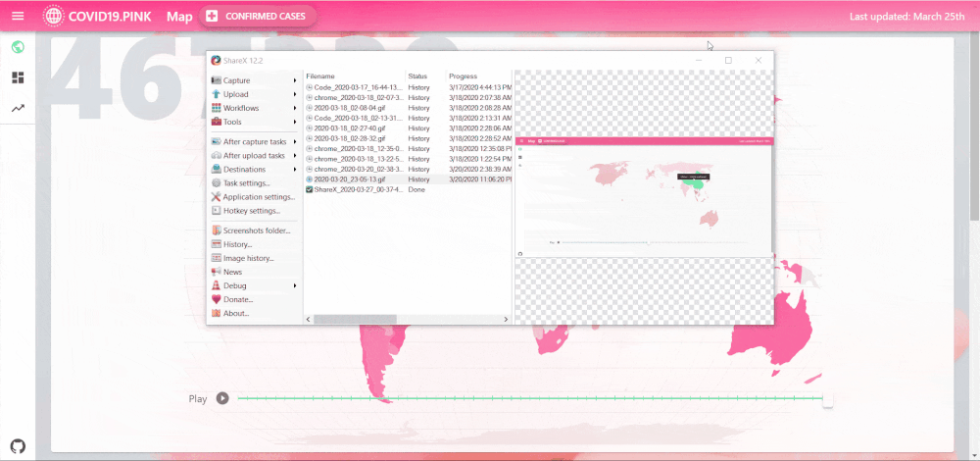Click the Destinations icon in ShareX
This screenshot has width=980, height=461.
(217, 169)
